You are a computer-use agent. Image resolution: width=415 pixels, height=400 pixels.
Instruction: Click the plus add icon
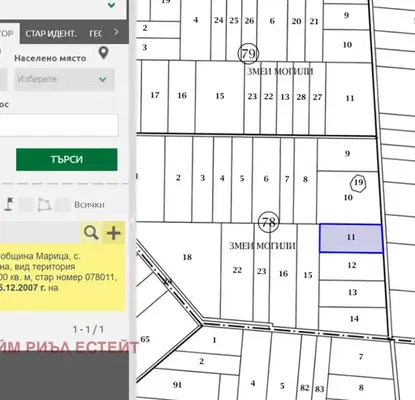point(114,233)
